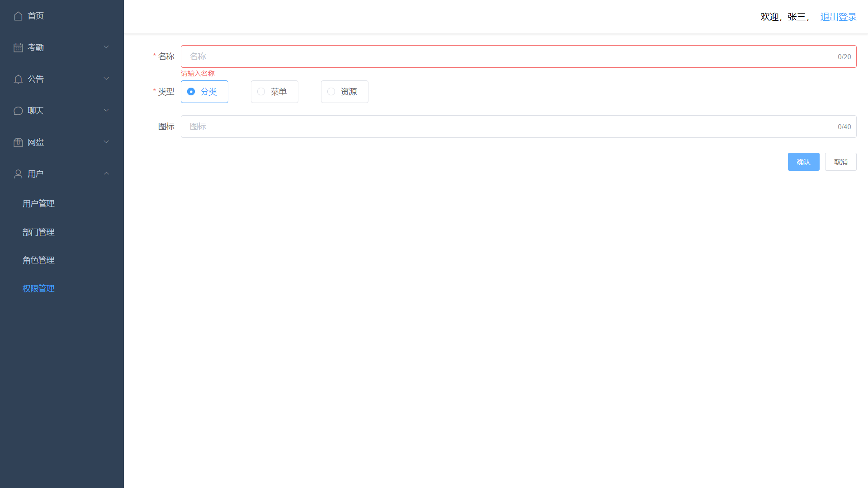Click the bell icon beside 公告

[18, 79]
